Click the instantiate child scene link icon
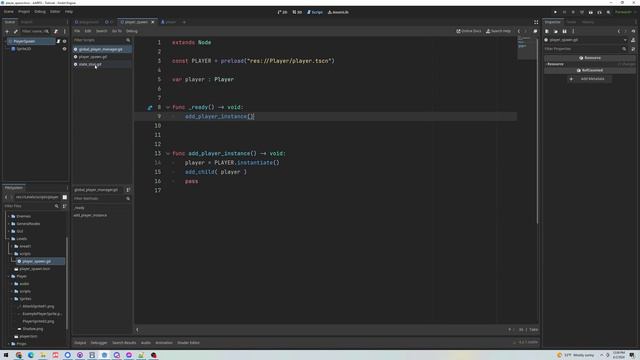 16,31
